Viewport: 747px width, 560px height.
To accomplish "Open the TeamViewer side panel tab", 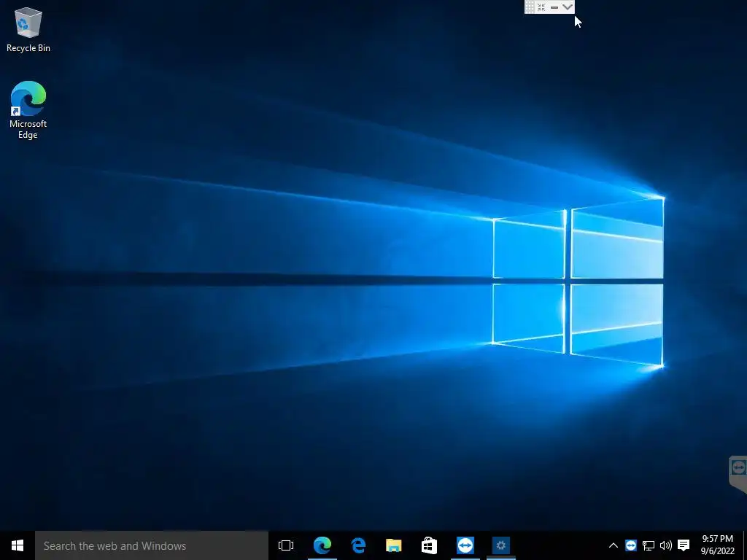I will coord(738,474).
